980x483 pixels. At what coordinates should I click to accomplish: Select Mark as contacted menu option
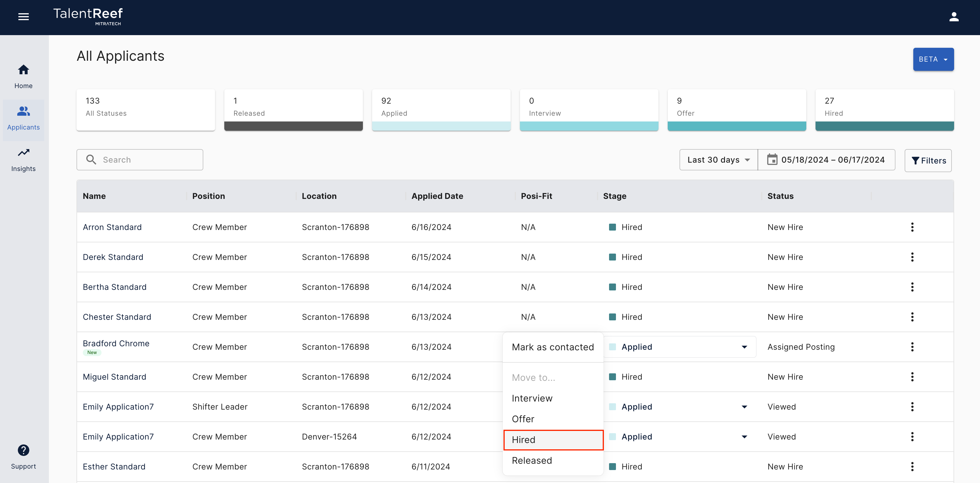(x=552, y=347)
